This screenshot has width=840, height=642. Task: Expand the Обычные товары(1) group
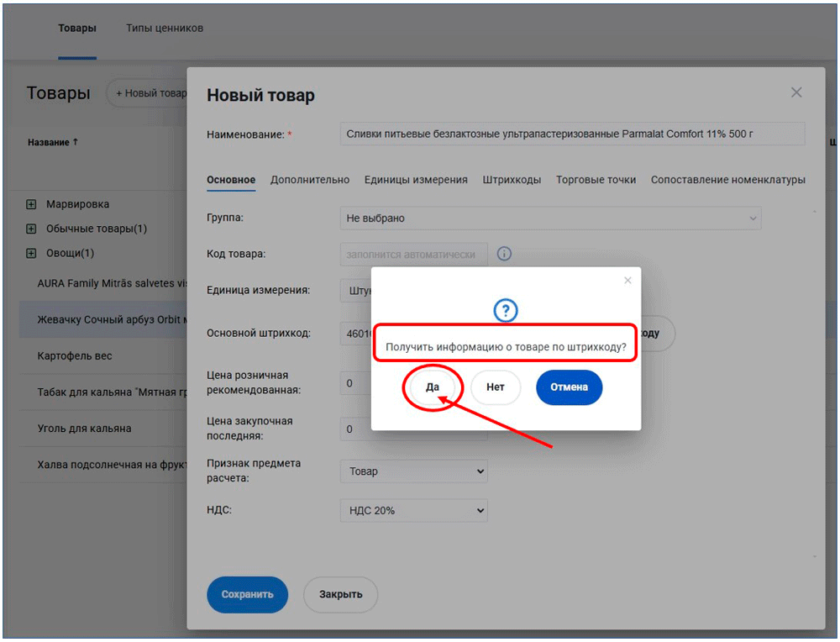click(x=32, y=229)
